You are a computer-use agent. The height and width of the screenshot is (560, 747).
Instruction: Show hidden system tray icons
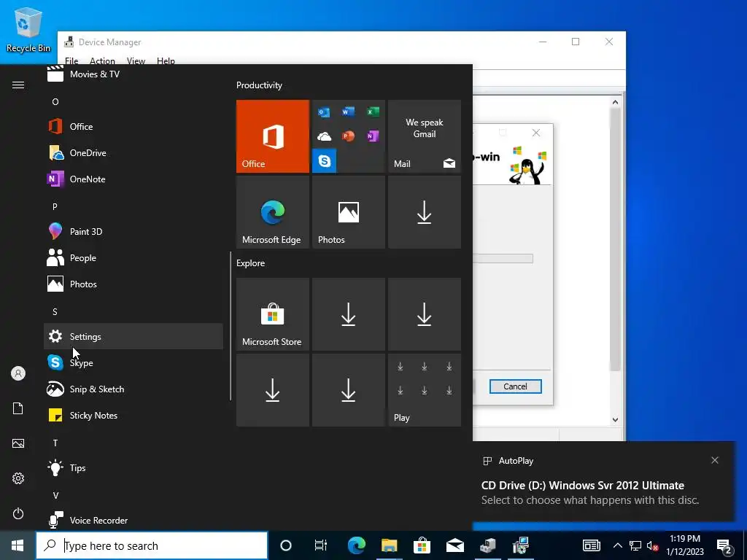[617, 545]
